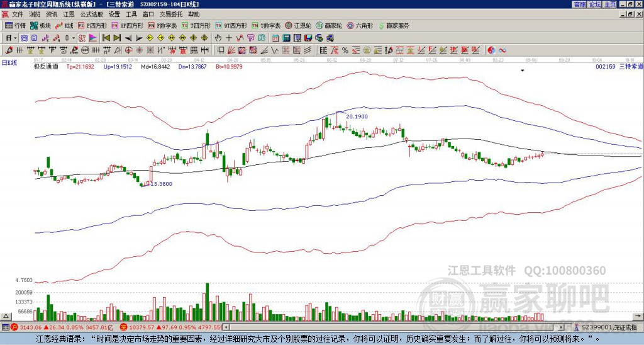This screenshot has width=644, height=345.
Task: Click the 002159 三特索道 stock label
Action: click(618, 67)
